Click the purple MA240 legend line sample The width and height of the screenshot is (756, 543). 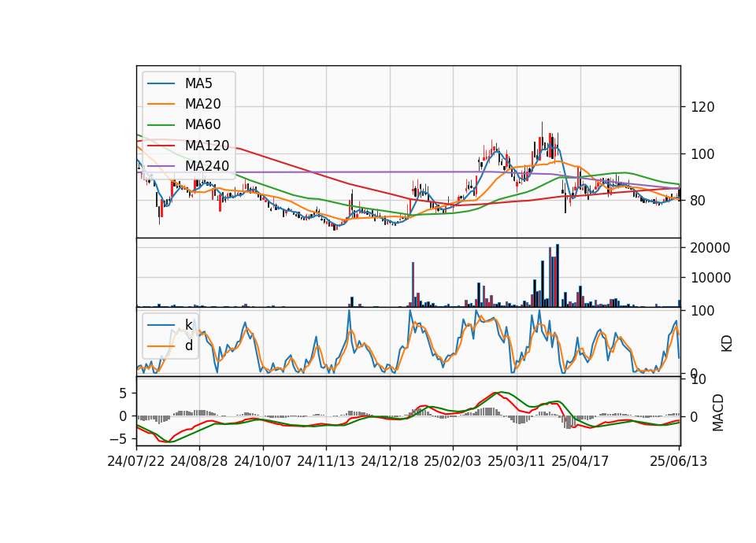click(x=161, y=166)
